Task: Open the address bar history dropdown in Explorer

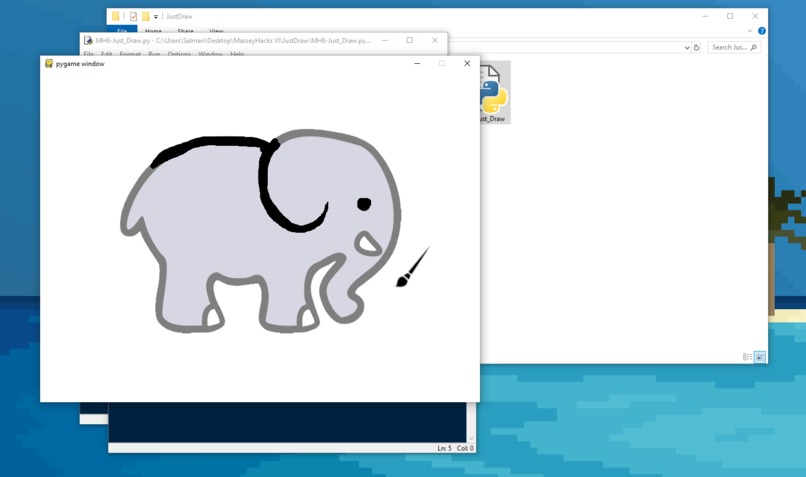Action: point(687,47)
